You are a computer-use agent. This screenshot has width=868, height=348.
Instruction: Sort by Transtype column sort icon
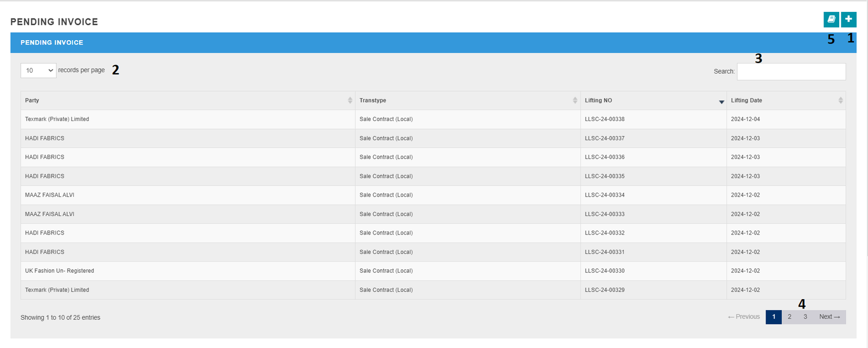(575, 100)
